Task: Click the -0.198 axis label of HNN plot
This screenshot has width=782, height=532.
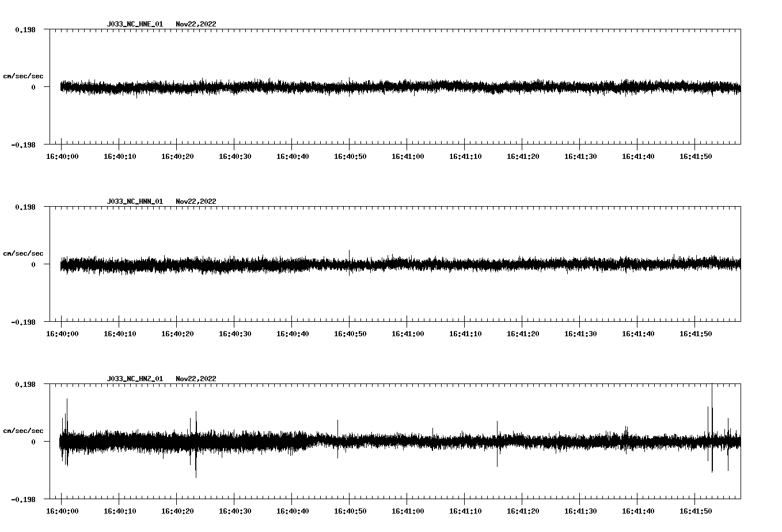Action: 23,322
